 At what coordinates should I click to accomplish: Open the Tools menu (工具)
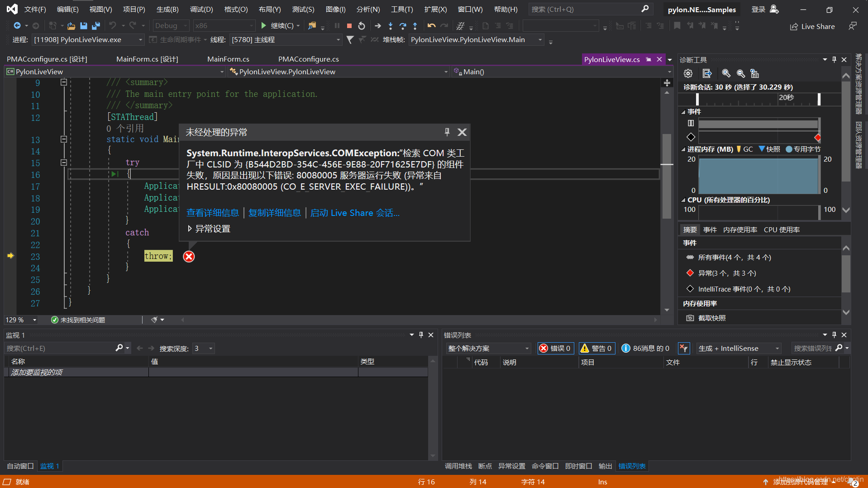402,9
